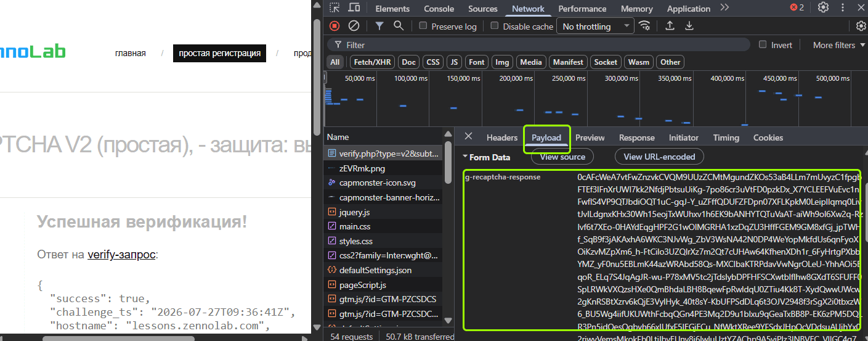Expand the More filters dropdown
Image resolution: width=868 pixels, height=341 pixels.
coord(838,45)
